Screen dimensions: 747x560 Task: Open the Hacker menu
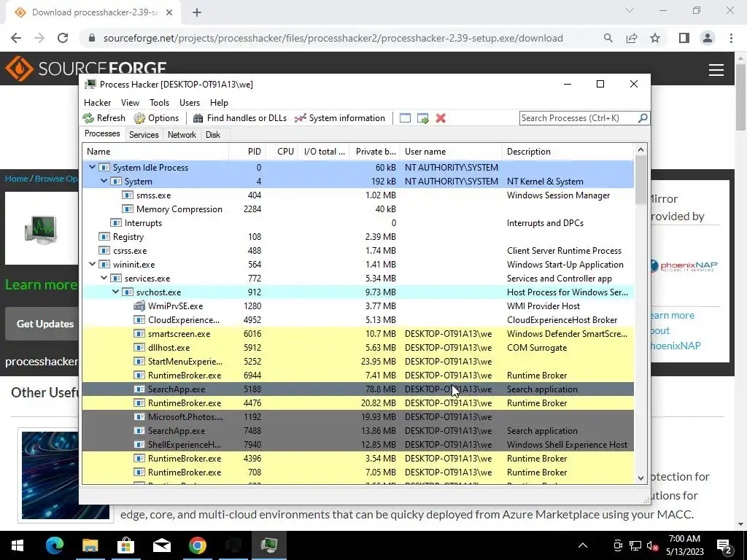click(97, 103)
